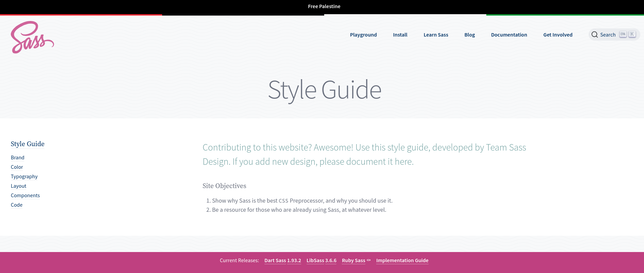Click the LibSass 3.6.6 release link
This screenshot has height=273, width=644.
(321, 260)
